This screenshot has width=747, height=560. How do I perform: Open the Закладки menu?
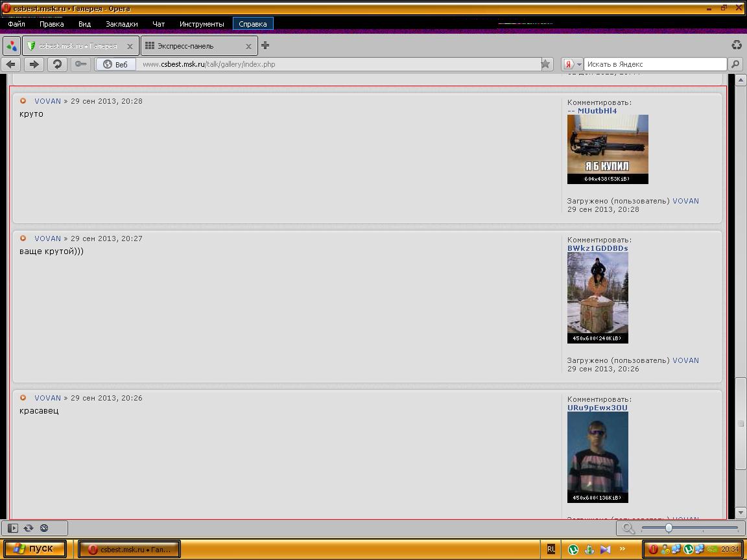[x=121, y=24]
